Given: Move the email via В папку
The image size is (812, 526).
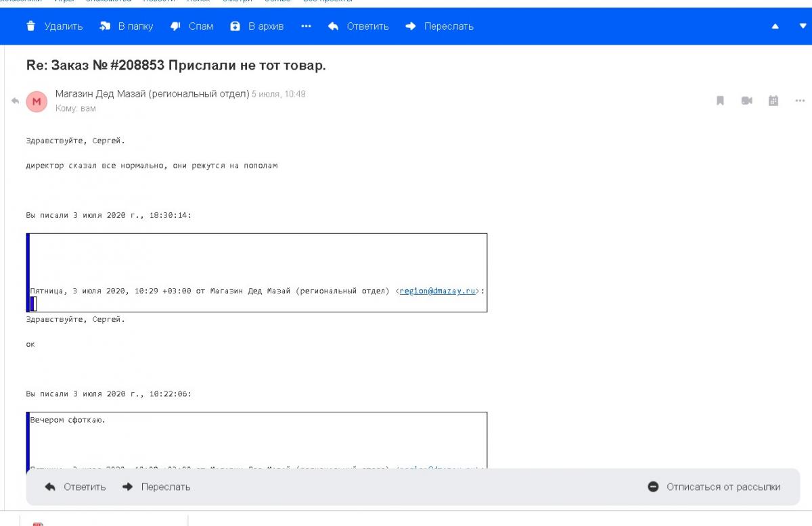Looking at the screenshot, I should coord(127,26).
